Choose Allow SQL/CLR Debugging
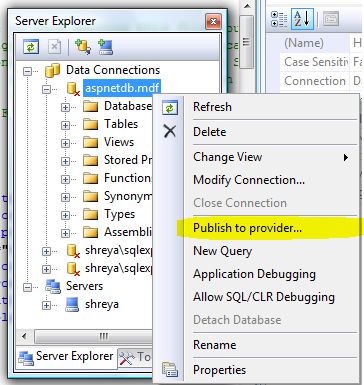Image resolution: width=364 pixels, height=385 pixels. coord(257,297)
